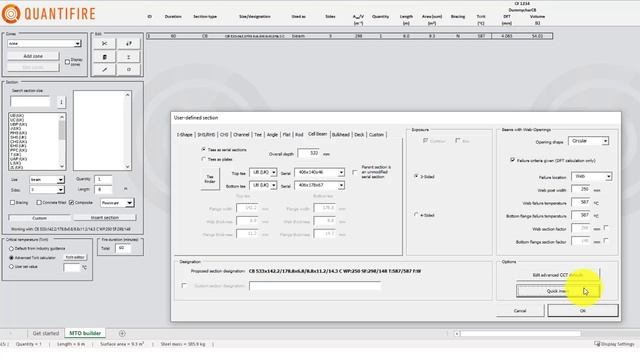Open the Get started sheet tab

click(46, 333)
